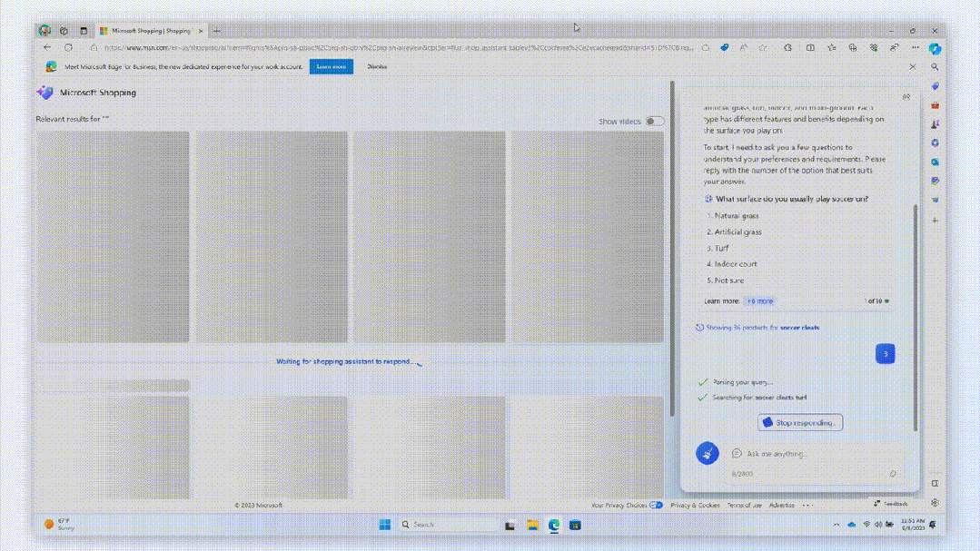Expand the +6 more learn more sources

[x=759, y=301]
